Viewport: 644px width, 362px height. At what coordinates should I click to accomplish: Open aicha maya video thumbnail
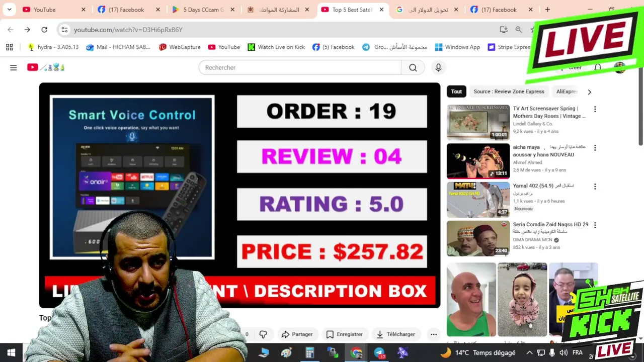click(x=478, y=161)
